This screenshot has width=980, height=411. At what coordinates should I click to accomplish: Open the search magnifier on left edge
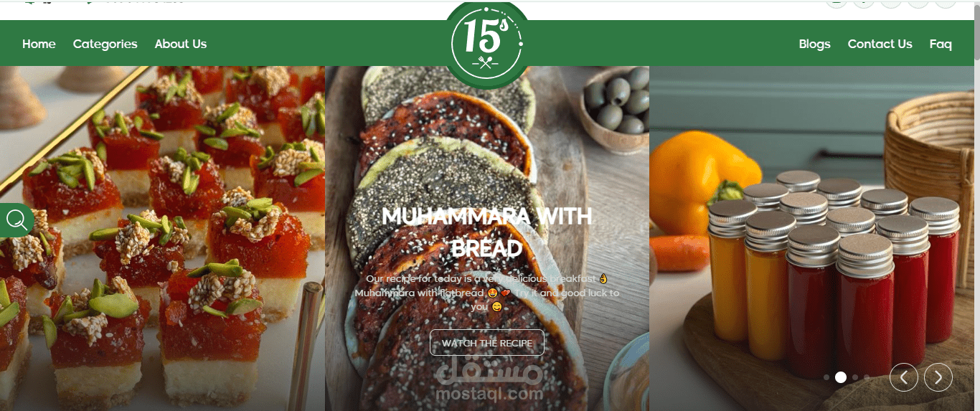[x=17, y=221]
